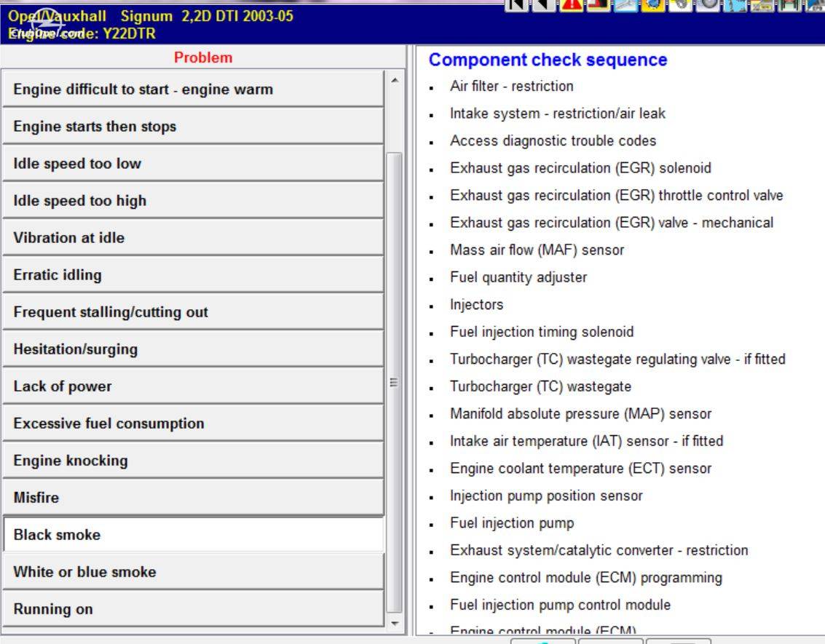Click the problem list scroll-down arrow

click(395, 624)
